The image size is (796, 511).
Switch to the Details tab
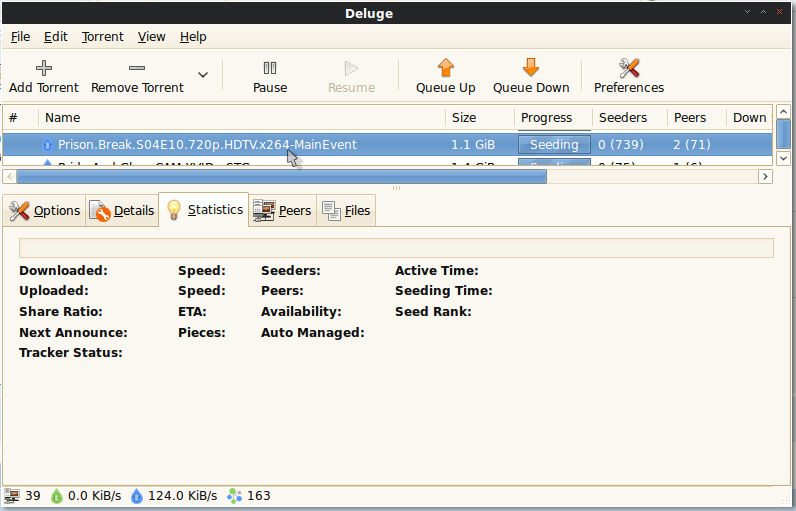[122, 211]
